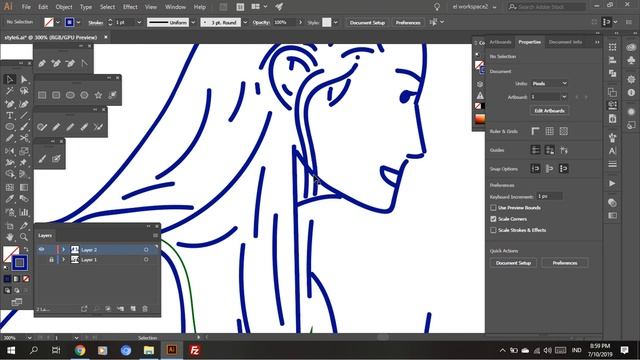Switch to the Document Info tab
The image size is (640, 360).
tap(565, 42)
